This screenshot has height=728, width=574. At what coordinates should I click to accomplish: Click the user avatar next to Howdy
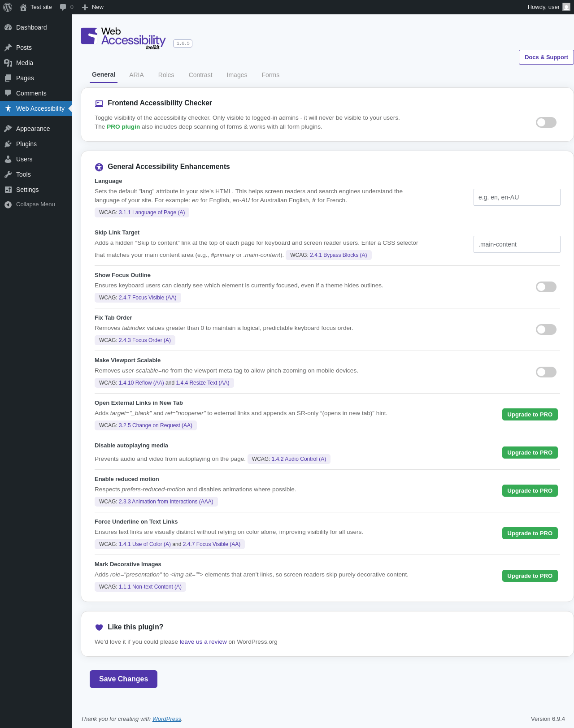click(566, 7)
